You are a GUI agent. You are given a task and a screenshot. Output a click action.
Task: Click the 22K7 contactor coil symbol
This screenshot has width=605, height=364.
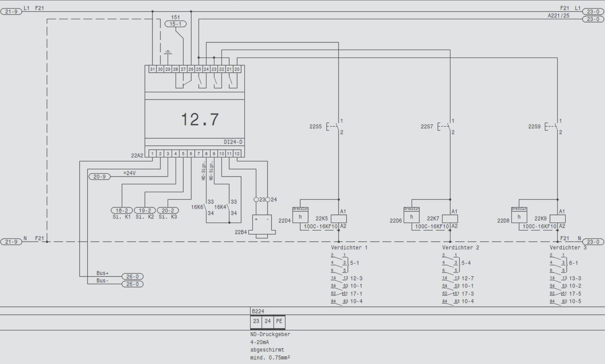(450, 219)
